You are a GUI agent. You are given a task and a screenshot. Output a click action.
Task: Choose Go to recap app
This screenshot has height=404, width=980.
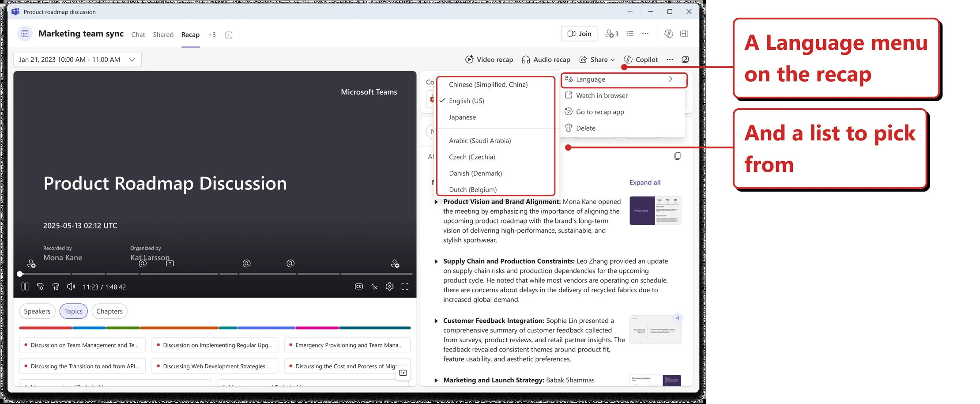(x=623, y=112)
